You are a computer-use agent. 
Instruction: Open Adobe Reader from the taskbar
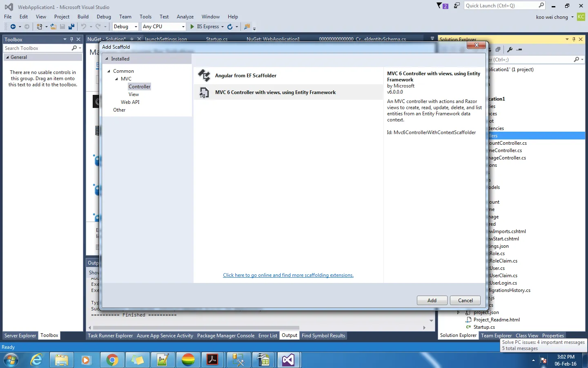[212, 360]
